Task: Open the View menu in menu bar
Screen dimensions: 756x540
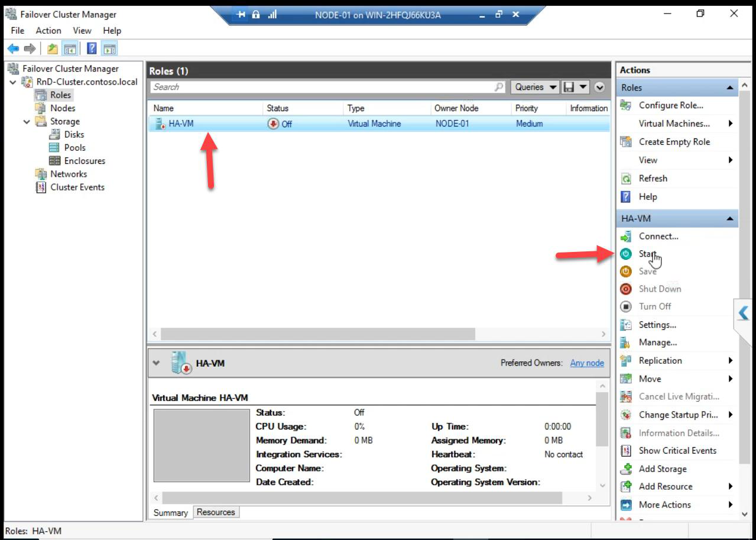Action: 82,31
